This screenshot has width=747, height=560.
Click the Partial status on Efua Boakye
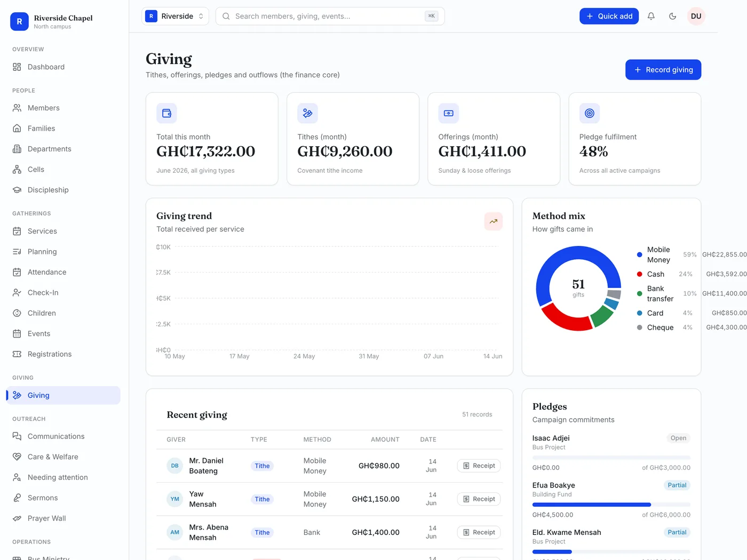(677, 485)
